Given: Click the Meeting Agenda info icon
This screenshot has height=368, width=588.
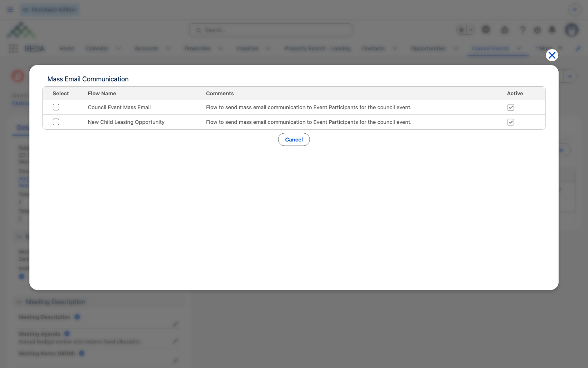Looking at the screenshot, I should click(x=67, y=334).
